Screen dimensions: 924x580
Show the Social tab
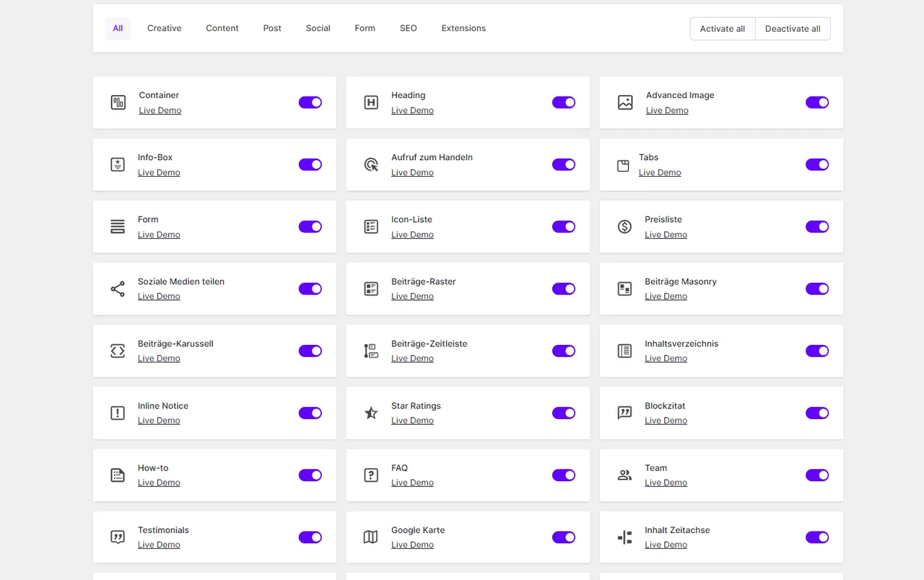318,29
